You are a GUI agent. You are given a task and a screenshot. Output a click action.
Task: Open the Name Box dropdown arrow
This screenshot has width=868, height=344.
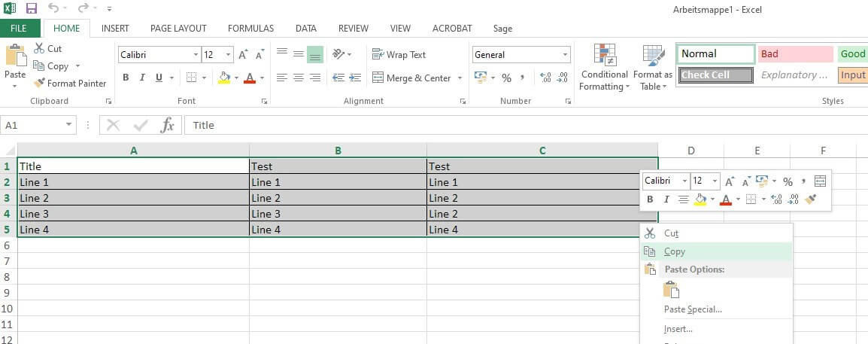click(x=69, y=125)
